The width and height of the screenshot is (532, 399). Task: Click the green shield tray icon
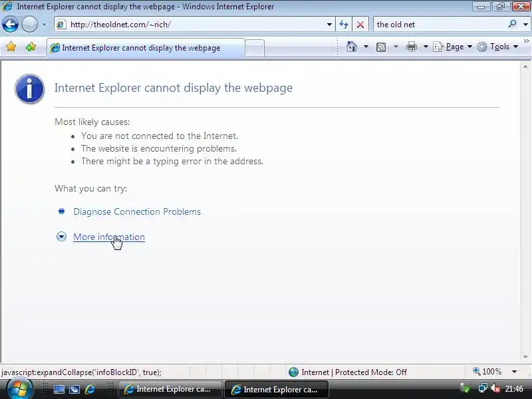click(x=465, y=389)
